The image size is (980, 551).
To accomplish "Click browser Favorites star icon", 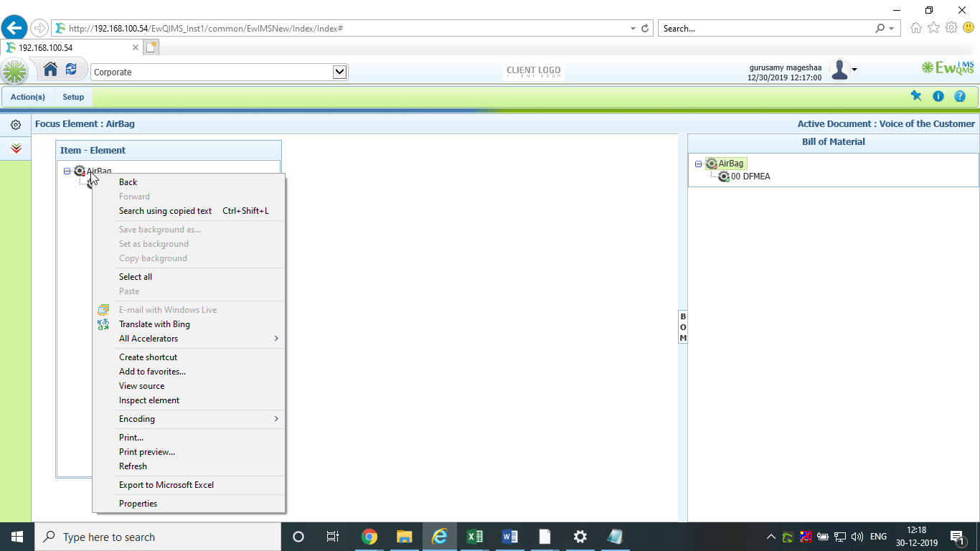I will pos(933,28).
